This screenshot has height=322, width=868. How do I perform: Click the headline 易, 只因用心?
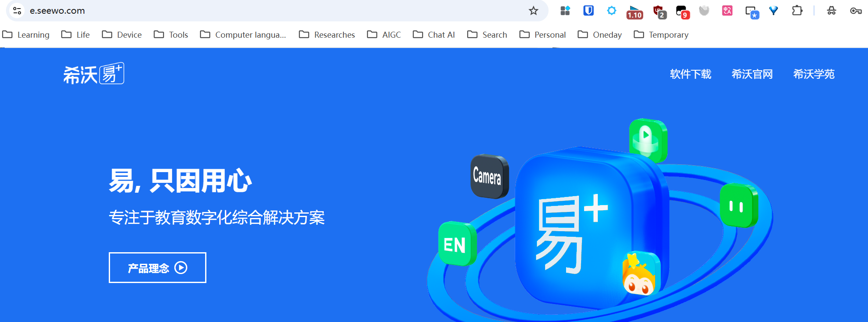pos(180,181)
